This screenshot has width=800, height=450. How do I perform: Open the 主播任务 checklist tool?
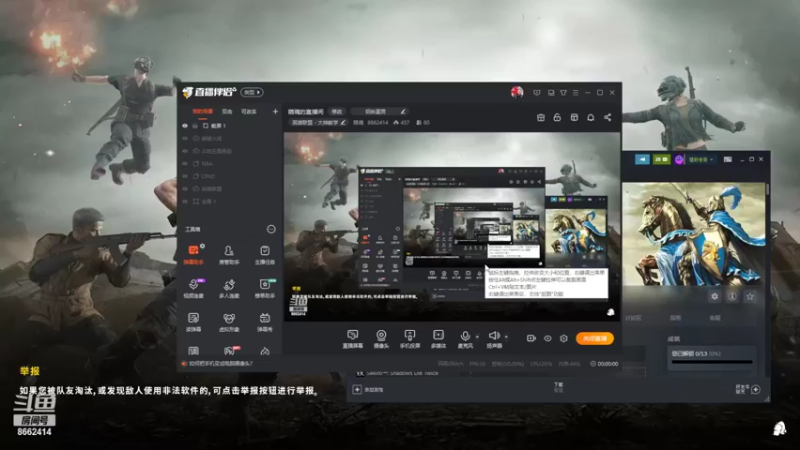pyautogui.click(x=265, y=254)
